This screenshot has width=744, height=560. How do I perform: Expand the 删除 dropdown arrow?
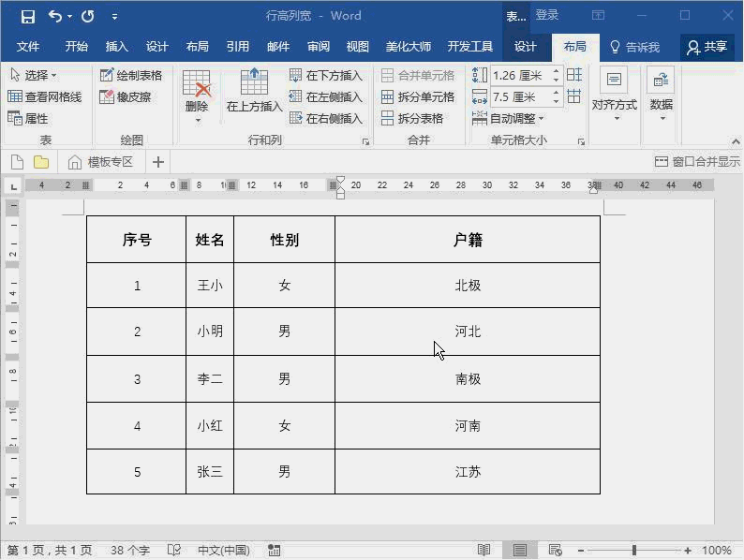click(198, 120)
